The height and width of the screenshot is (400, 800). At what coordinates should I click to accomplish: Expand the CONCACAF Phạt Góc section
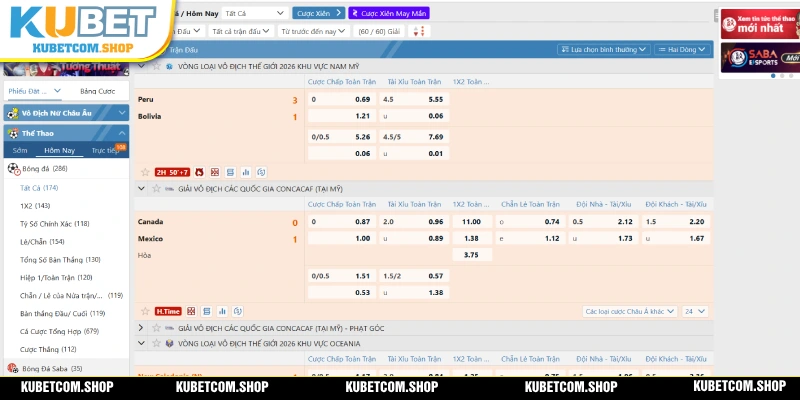[141, 328]
